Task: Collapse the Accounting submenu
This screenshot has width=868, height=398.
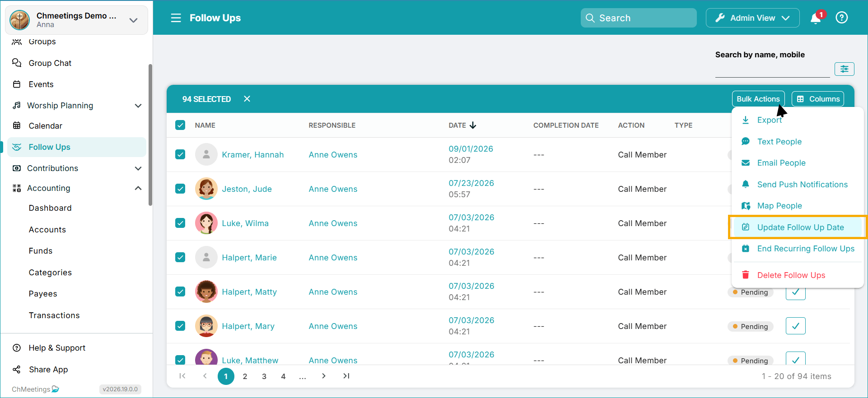Action: point(138,188)
